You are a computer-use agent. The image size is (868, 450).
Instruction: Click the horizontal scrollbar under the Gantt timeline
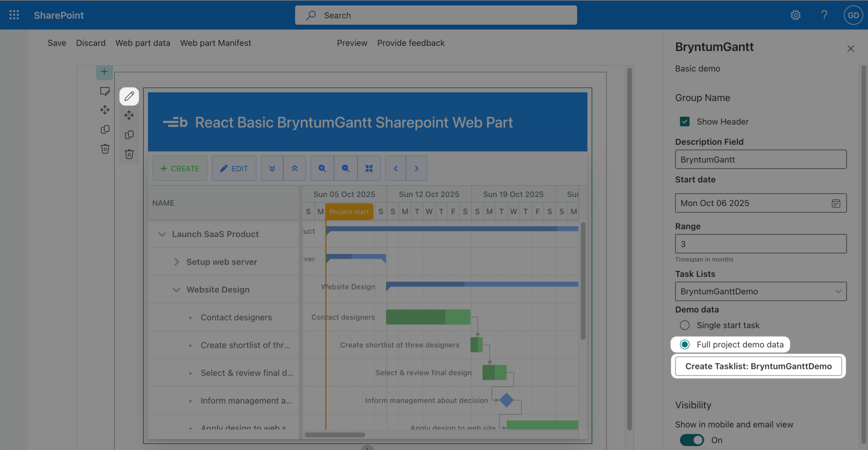pos(335,435)
